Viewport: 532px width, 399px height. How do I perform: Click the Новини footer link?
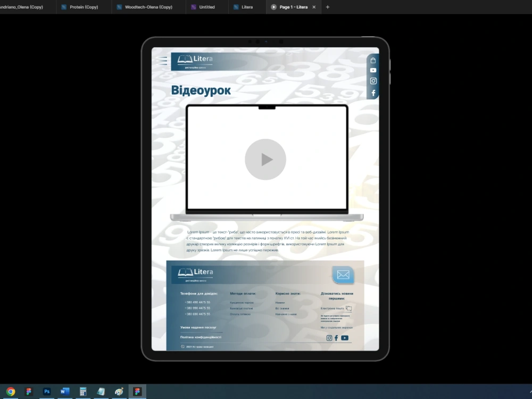pos(280,303)
